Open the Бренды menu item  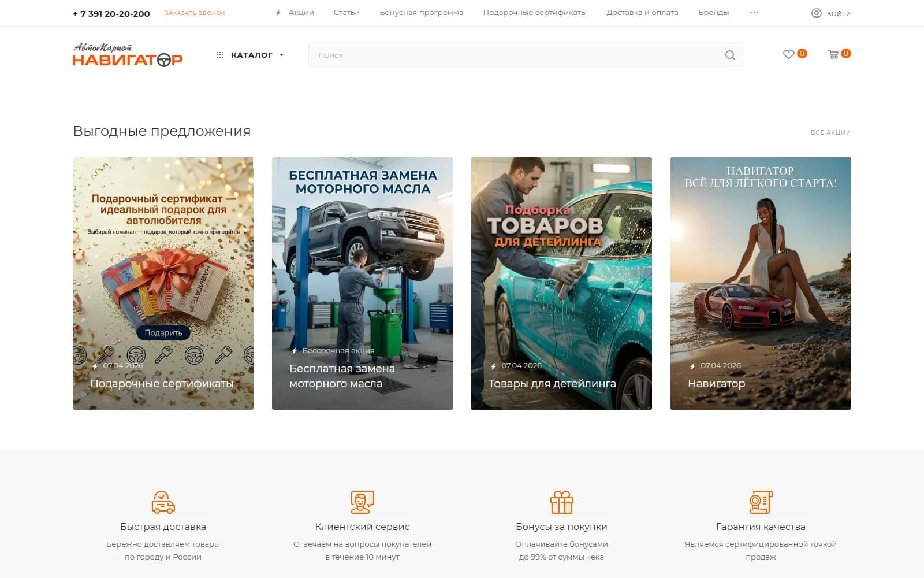coord(713,13)
